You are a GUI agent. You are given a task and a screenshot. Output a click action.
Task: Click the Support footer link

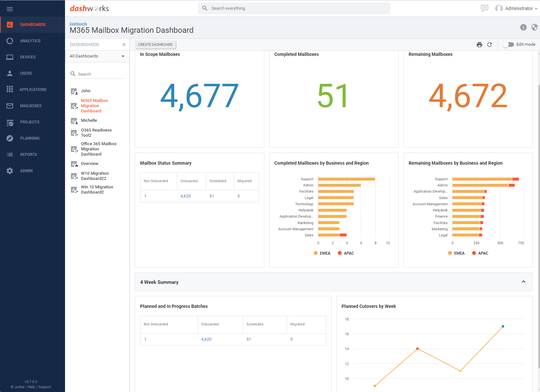[x=45, y=387]
